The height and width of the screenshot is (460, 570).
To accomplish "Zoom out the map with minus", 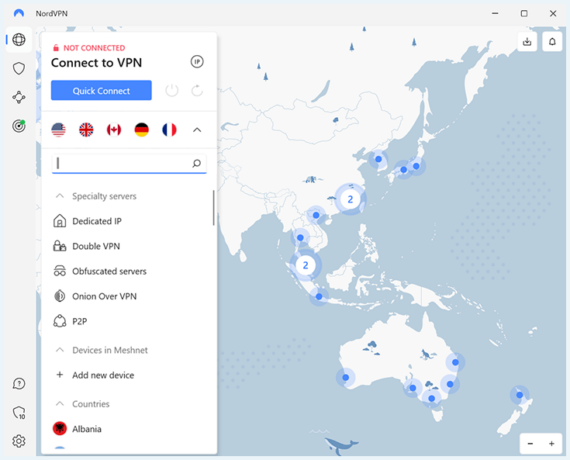I will coord(530,443).
